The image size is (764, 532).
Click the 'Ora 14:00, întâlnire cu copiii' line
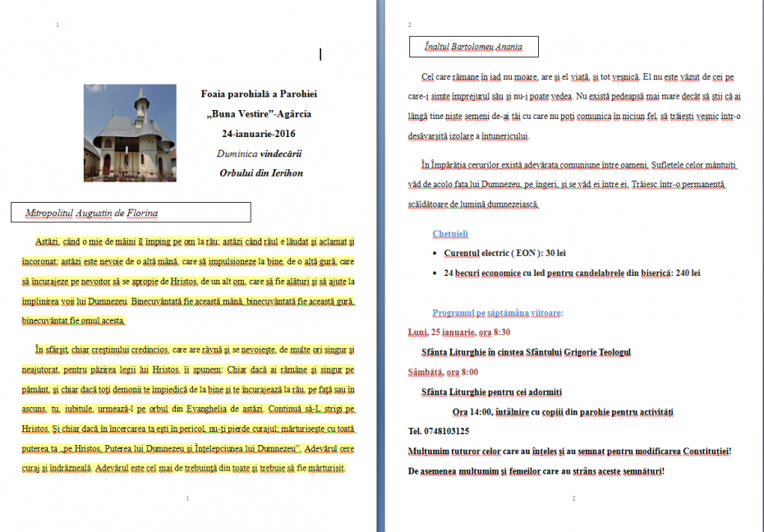click(563, 411)
